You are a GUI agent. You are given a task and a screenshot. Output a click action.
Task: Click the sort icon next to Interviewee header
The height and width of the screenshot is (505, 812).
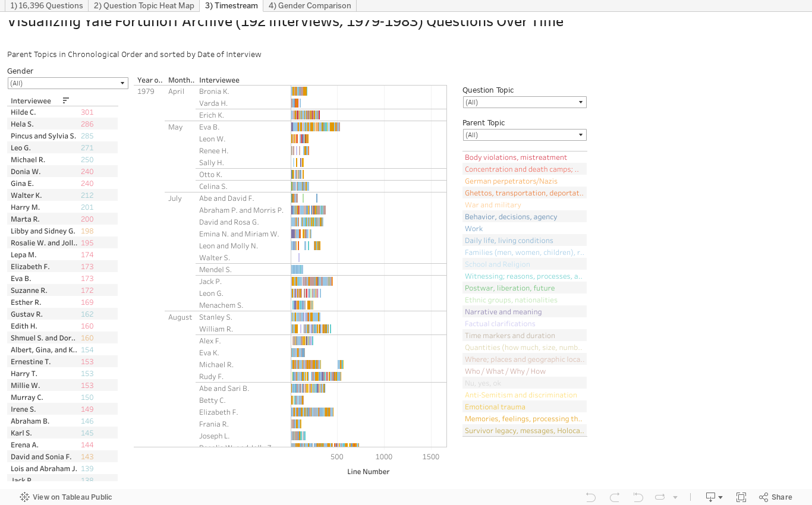[x=65, y=100]
